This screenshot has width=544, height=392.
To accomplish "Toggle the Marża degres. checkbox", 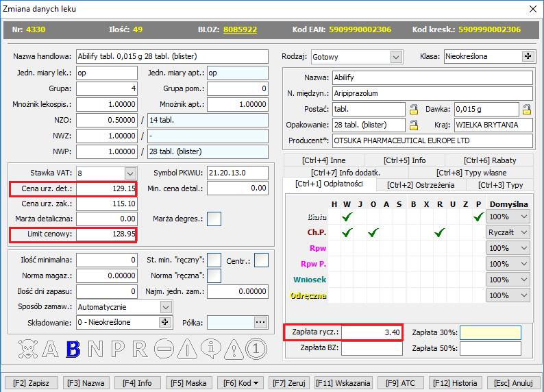I will (214, 219).
